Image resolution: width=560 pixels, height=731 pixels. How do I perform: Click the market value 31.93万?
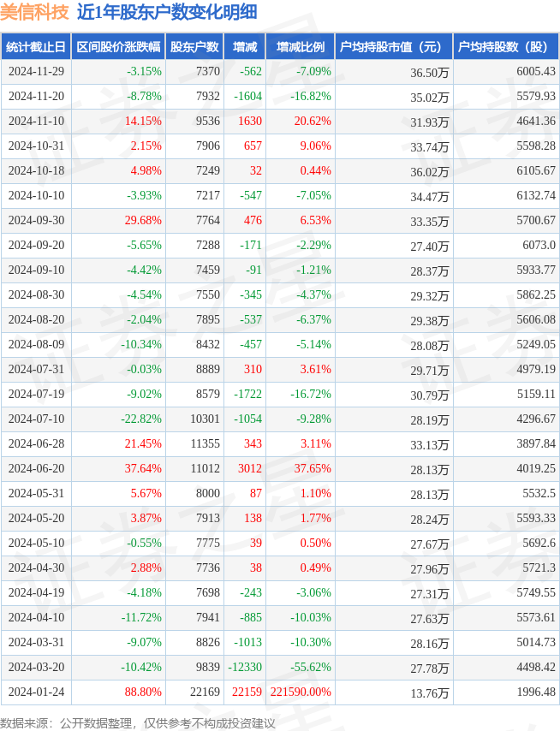[x=430, y=122]
